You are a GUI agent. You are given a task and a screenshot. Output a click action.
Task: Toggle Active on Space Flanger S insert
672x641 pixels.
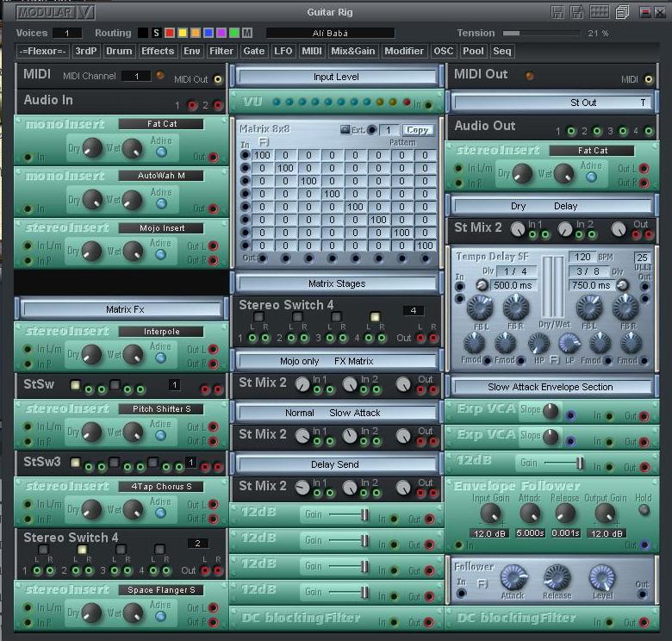161,616
